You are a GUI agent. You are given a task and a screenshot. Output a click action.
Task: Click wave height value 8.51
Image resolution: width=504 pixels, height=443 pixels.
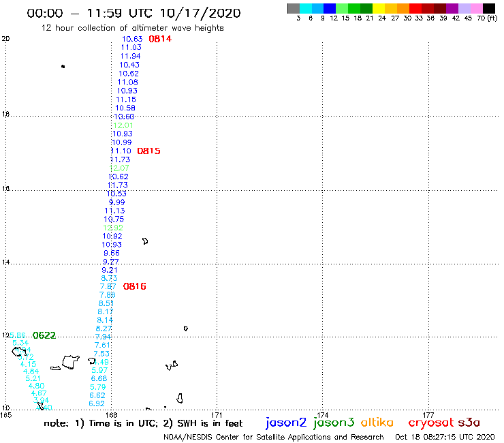tap(106, 303)
